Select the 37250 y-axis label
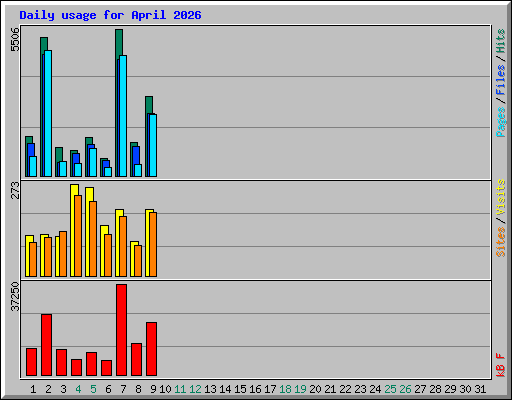 tap(15, 296)
